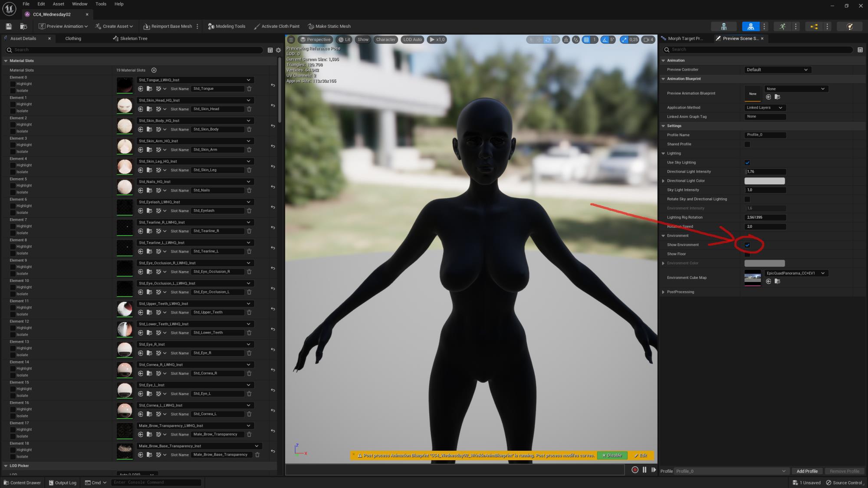The height and width of the screenshot is (488, 868).
Task: Switch to Skeletal Mesh editor mode
Action: [x=751, y=26]
